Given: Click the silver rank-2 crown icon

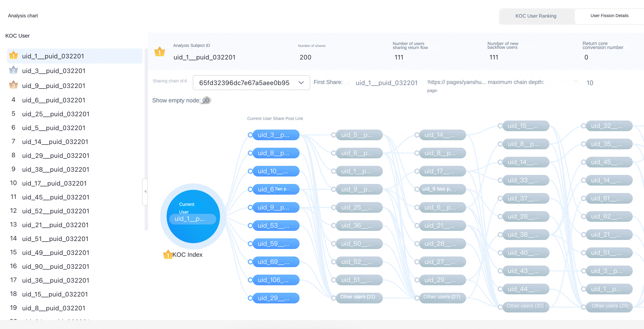Looking at the screenshot, I should tap(13, 70).
